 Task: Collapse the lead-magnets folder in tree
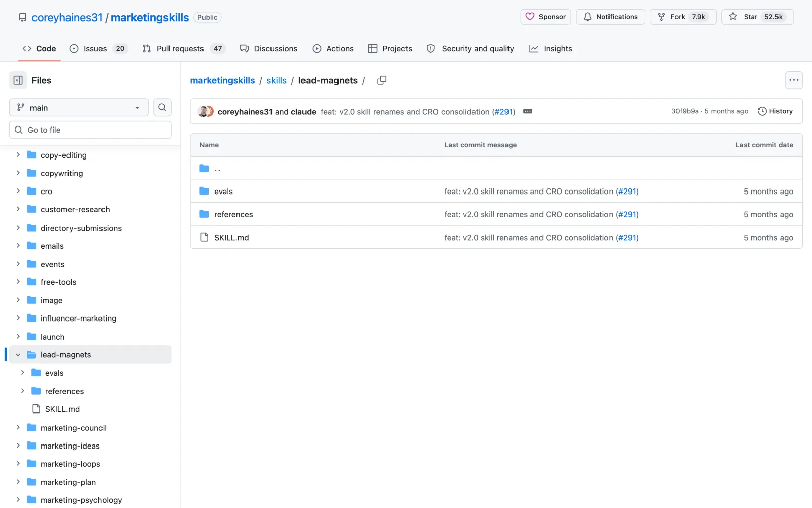18,355
